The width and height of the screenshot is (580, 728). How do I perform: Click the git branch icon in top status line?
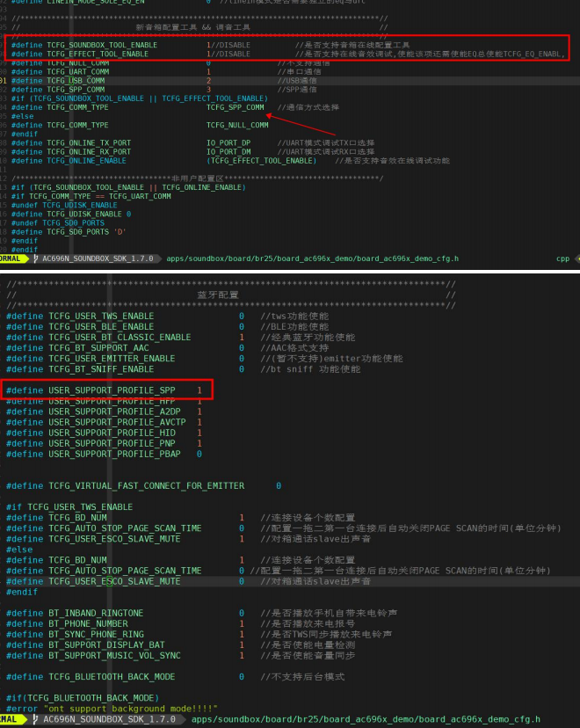[36, 258]
